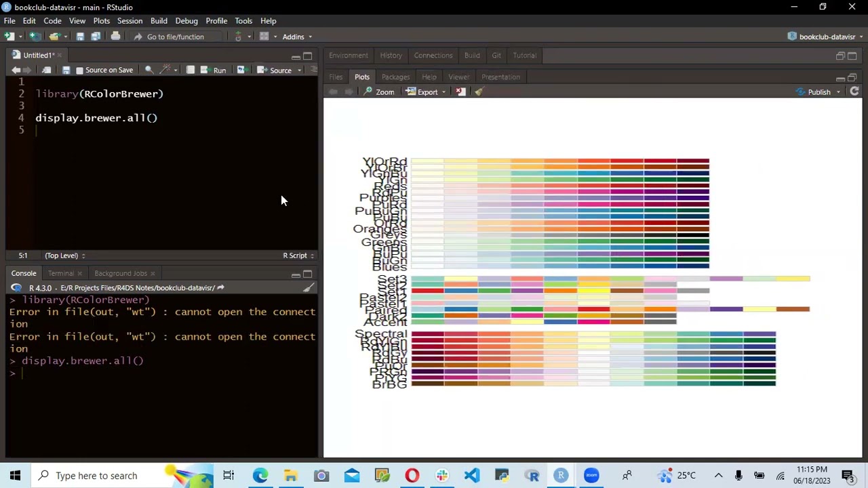
Task: Switch to the Git tab
Action: tap(496, 56)
